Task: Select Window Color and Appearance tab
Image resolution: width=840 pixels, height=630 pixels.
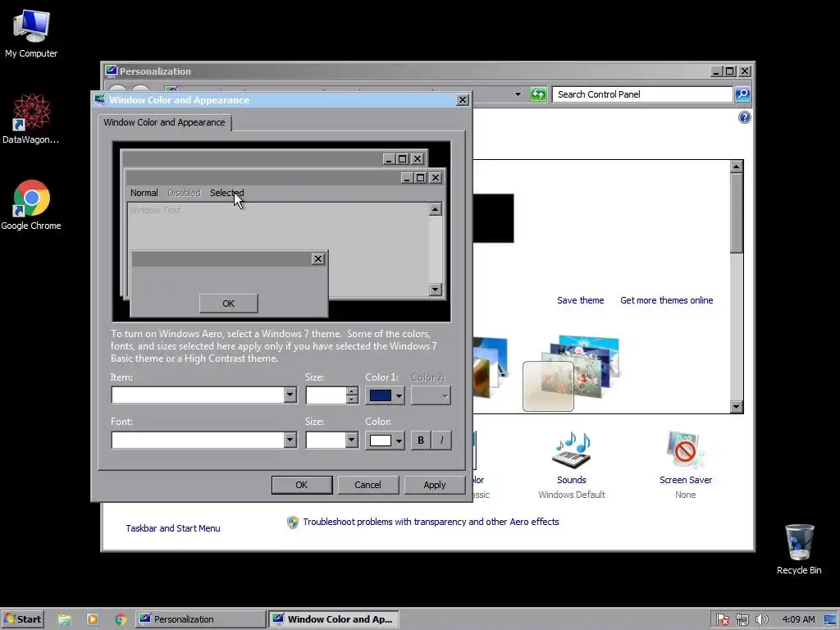Action: click(164, 123)
